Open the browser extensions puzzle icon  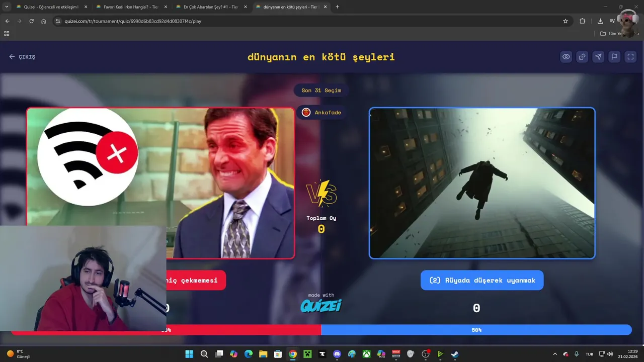tap(583, 21)
